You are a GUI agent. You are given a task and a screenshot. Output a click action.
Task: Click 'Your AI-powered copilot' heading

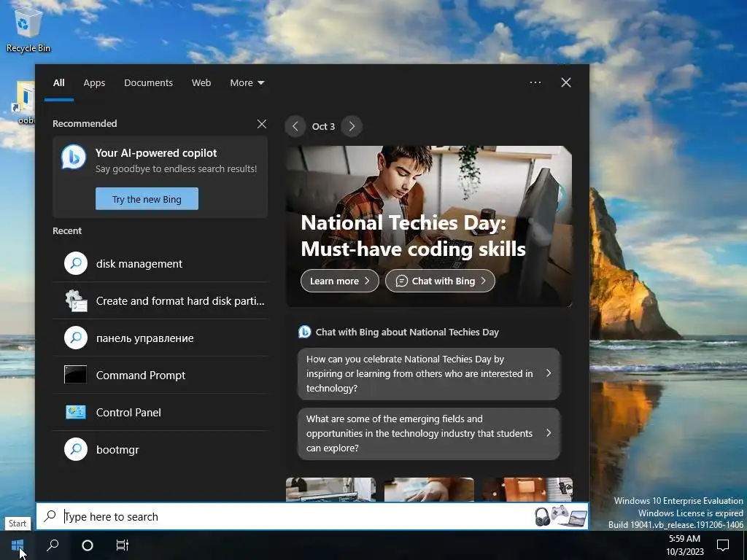[x=156, y=153]
